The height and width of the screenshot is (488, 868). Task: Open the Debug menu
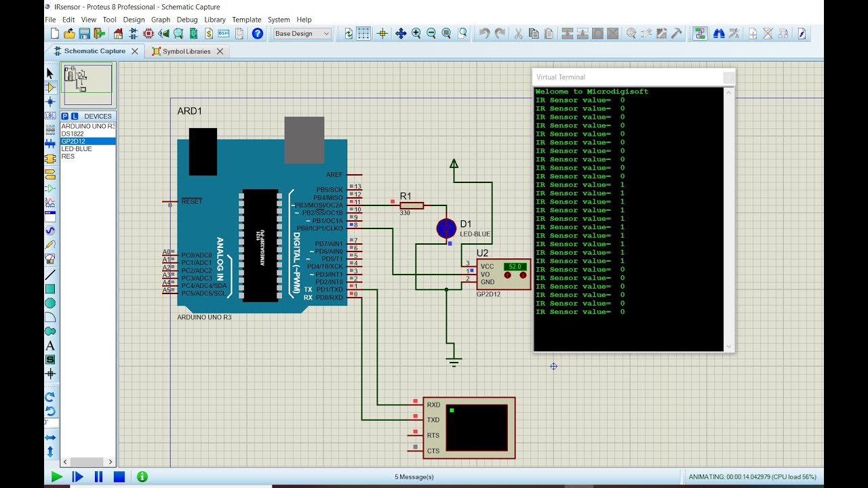(187, 20)
